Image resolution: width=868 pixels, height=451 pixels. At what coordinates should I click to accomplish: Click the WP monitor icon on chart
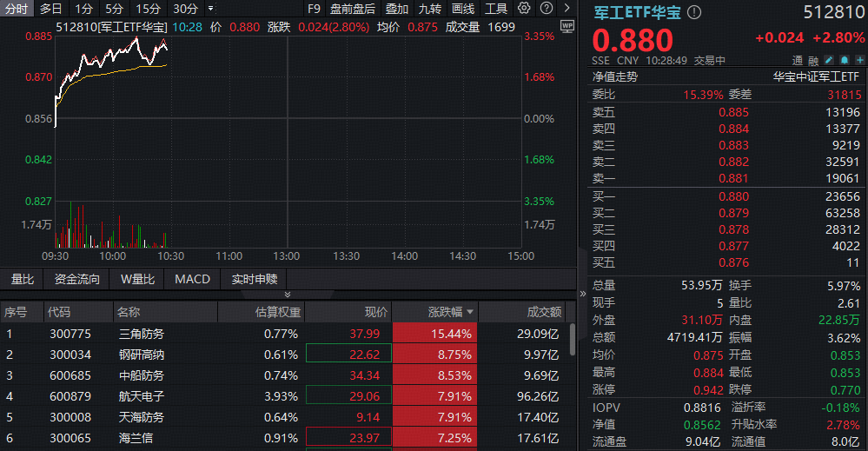pyautogui.click(x=567, y=26)
